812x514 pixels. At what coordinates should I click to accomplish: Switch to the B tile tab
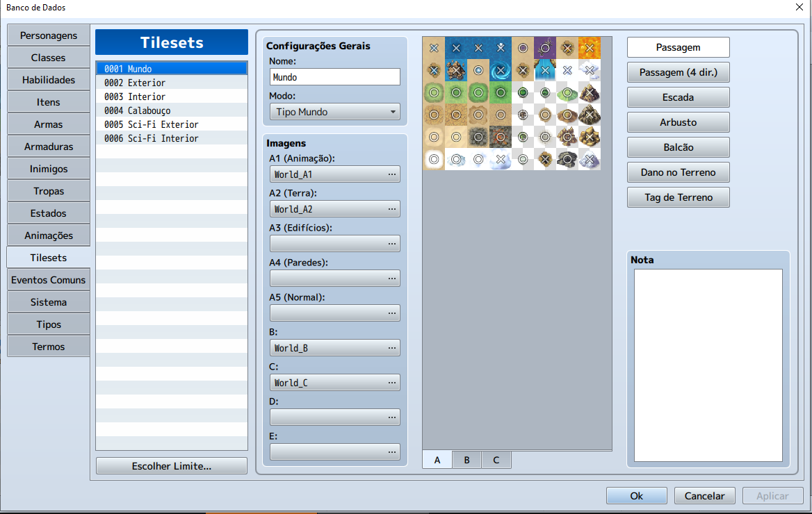(466, 460)
